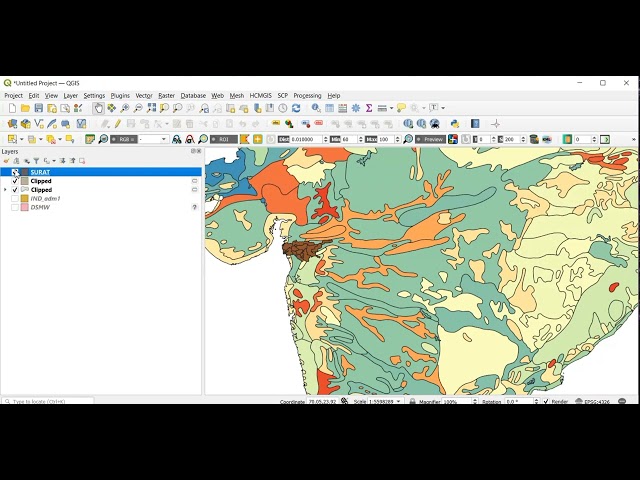640x480 pixels.
Task: Click the Zoom In magnifier tool
Action: tap(125, 108)
